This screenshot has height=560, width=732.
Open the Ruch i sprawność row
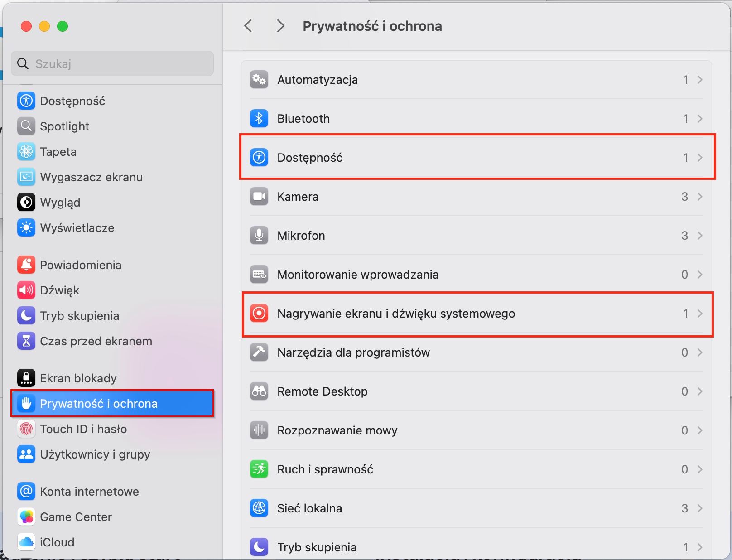click(476, 469)
